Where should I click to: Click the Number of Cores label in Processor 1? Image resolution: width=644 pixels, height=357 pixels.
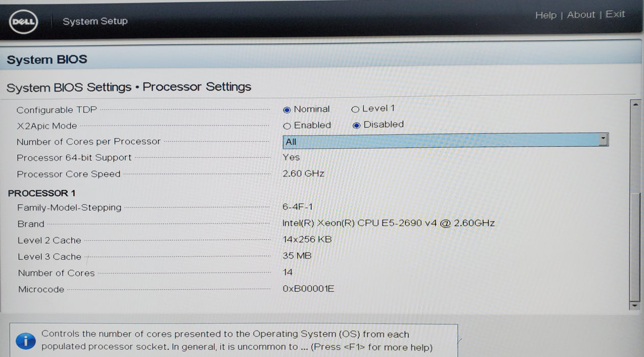pos(56,273)
